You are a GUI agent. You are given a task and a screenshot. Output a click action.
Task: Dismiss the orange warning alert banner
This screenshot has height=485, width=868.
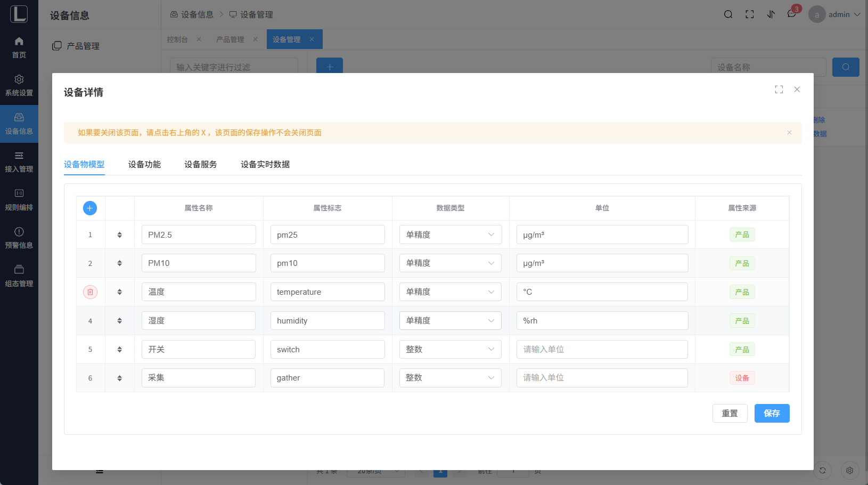click(789, 133)
